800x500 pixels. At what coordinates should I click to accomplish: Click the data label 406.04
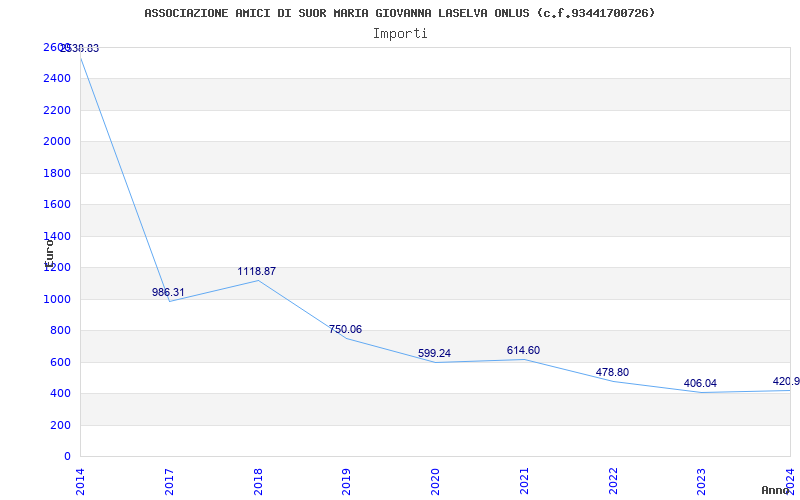[701, 383]
